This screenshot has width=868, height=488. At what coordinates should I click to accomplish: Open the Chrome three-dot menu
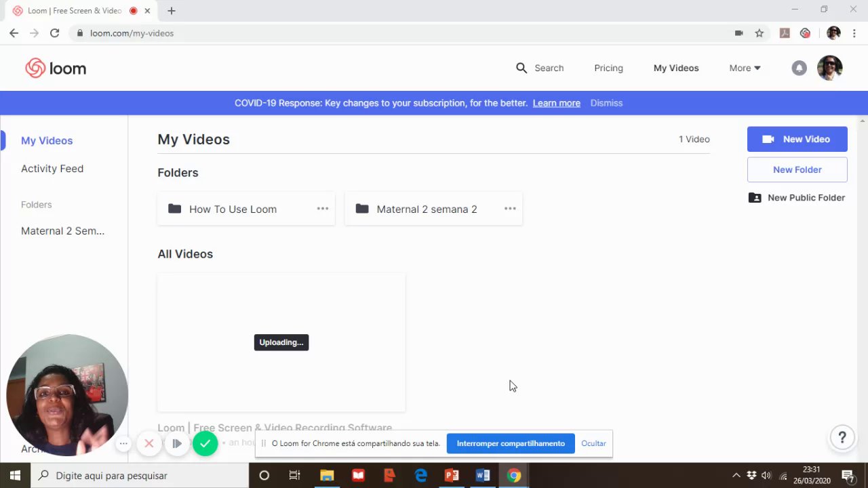[x=854, y=33]
